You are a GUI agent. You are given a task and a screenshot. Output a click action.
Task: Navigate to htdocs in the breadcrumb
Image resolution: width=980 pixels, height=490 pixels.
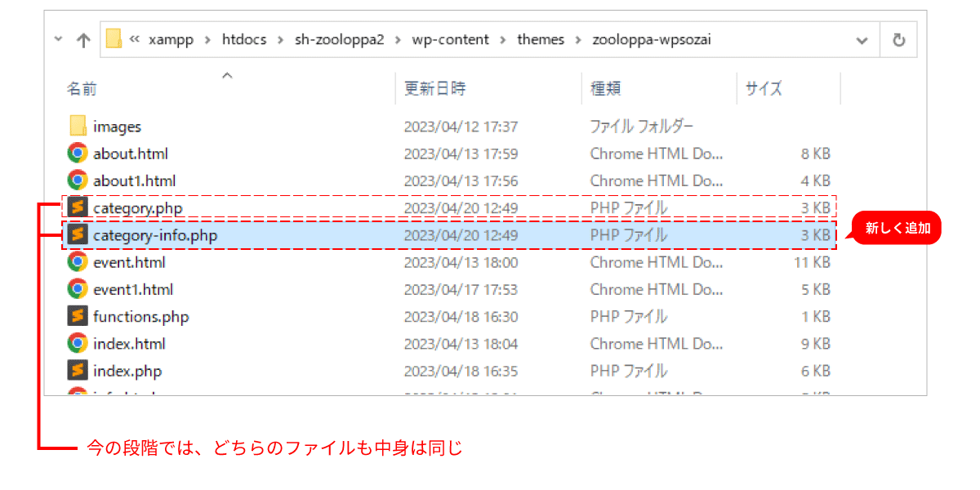tap(244, 39)
